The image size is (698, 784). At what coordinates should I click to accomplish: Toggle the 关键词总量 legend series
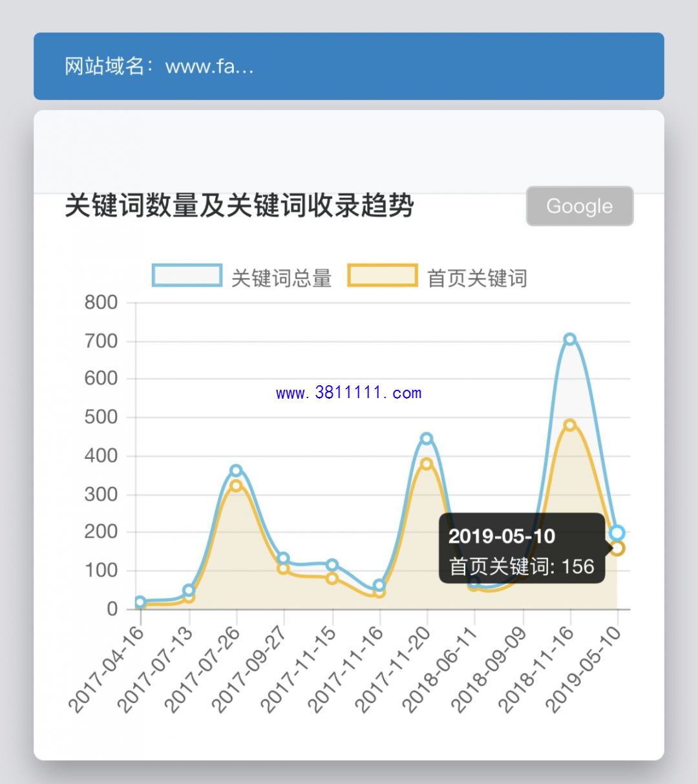pyautogui.click(x=242, y=277)
